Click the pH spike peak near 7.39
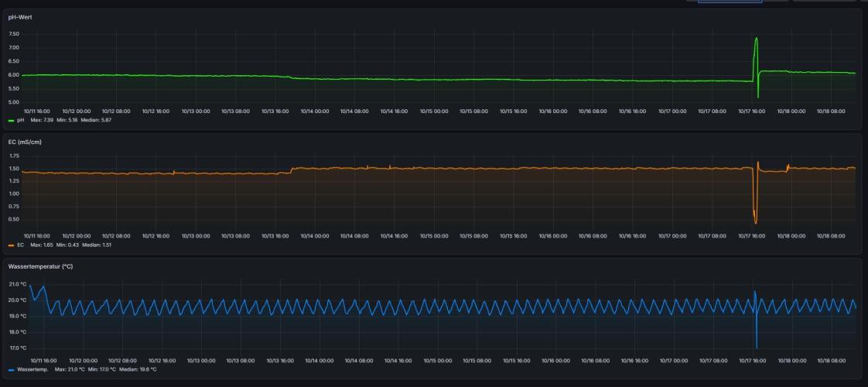Screen dimensions: 868x387 756,39
